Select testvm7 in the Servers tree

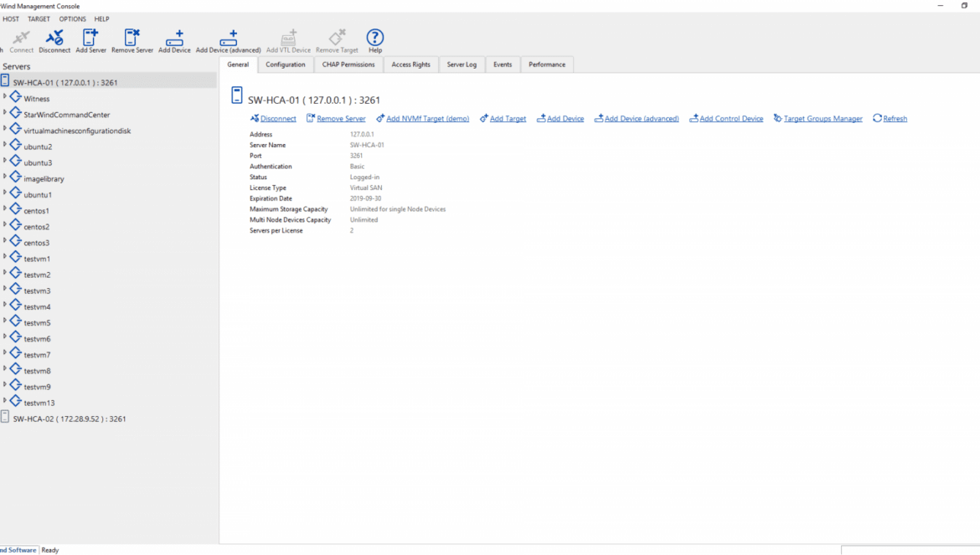[x=37, y=355]
